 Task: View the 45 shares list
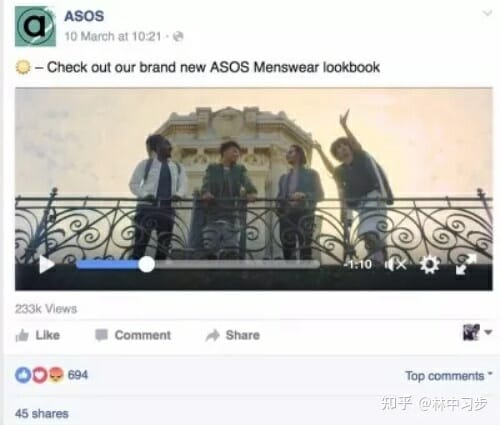[42, 414]
